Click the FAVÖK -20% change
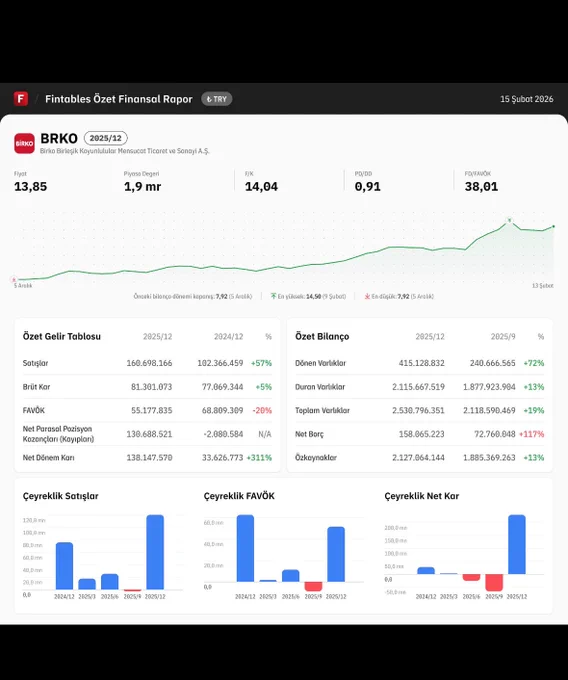This screenshot has height=680, width=568. pyautogui.click(x=262, y=410)
